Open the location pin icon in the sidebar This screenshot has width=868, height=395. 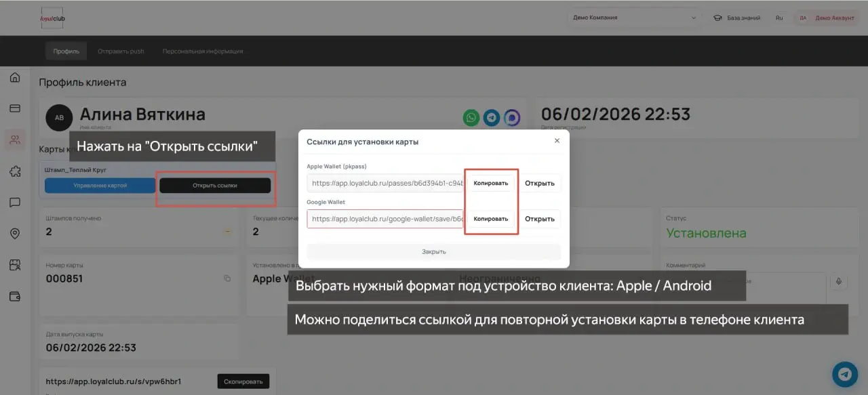click(x=15, y=234)
